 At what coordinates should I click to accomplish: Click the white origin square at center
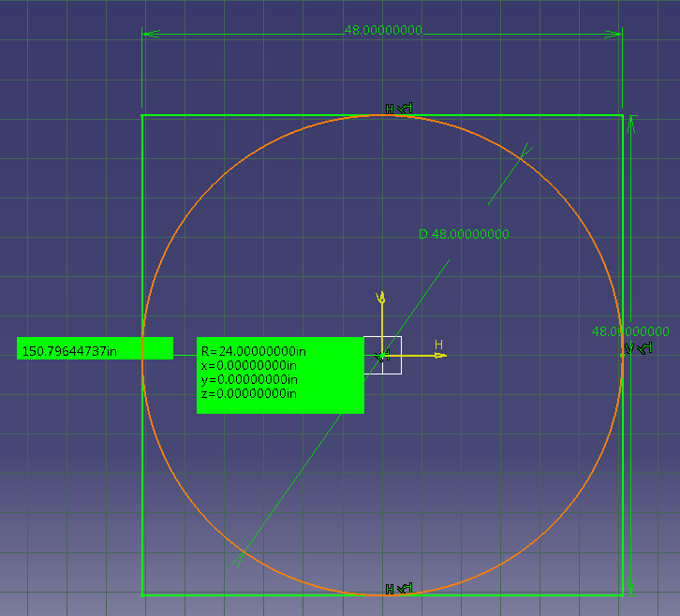(x=391, y=355)
